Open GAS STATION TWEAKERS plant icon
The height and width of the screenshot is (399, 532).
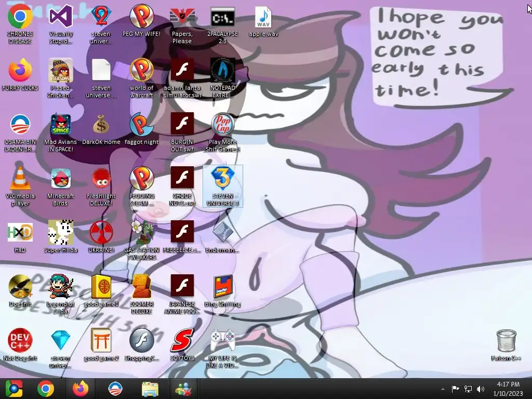pyautogui.click(x=141, y=241)
